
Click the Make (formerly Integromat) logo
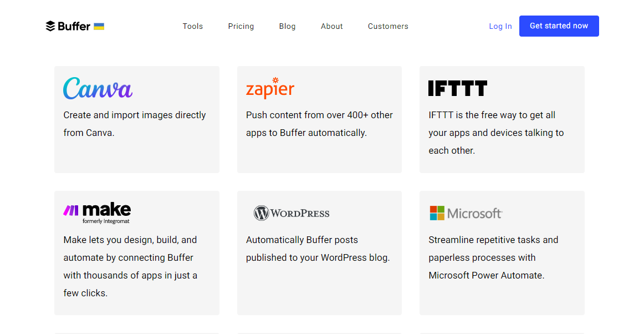click(x=98, y=212)
